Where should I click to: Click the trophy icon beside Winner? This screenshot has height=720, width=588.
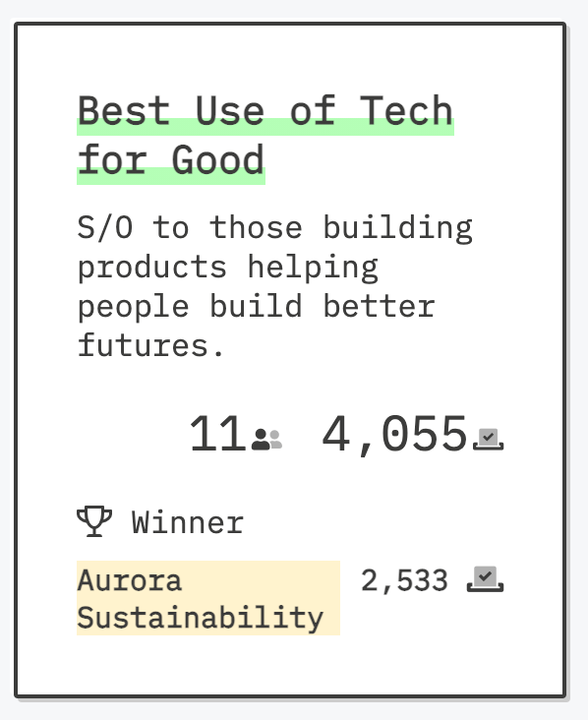pos(94,521)
